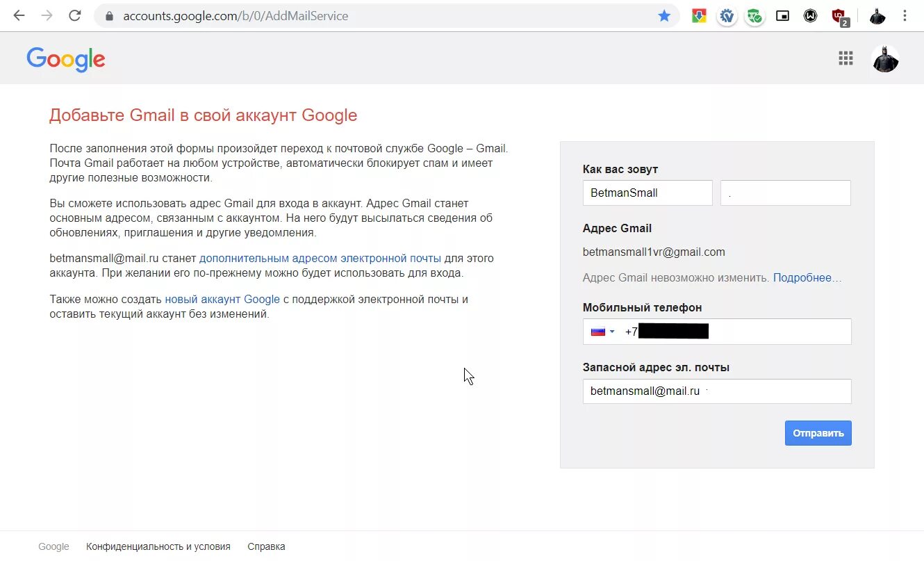Click the last name field
Image resolution: width=924 pixels, height=561 pixels.
click(786, 193)
